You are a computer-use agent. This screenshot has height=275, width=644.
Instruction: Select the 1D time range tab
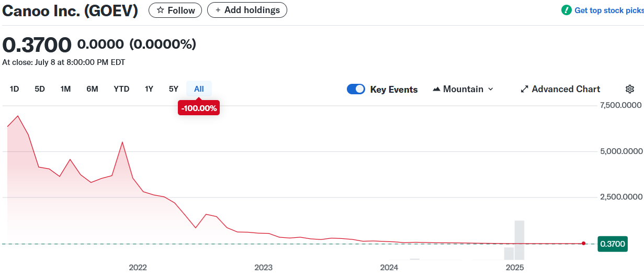pos(14,89)
